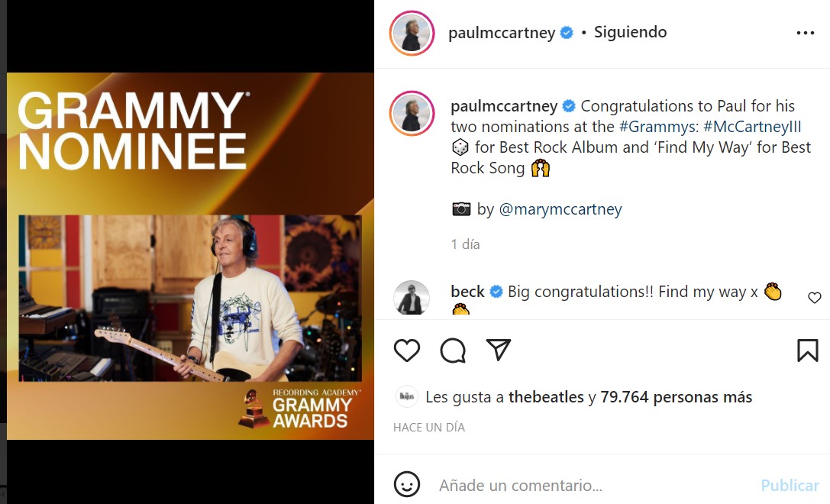This screenshot has height=504, width=830.
Task: Share the post via paper plane icon
Action: click(x=498, y=350)
